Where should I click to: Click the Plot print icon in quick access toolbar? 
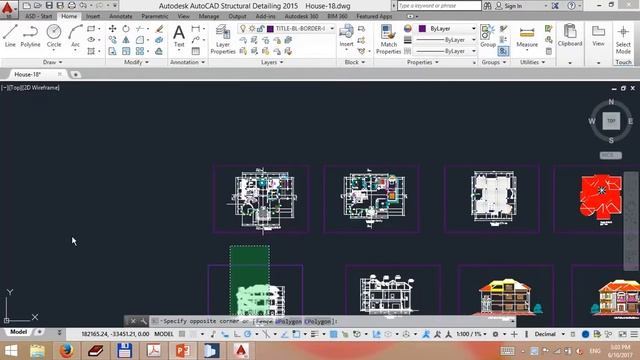(71, 6)
